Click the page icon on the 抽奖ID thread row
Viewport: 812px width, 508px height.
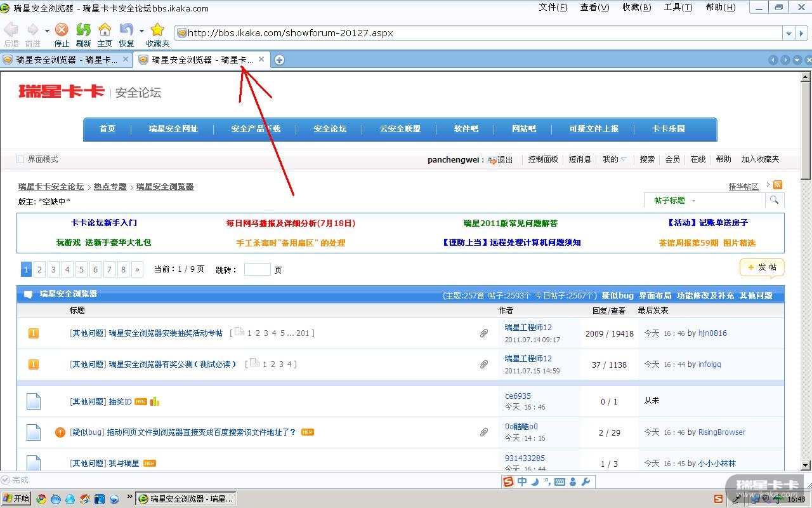[34, 401]
